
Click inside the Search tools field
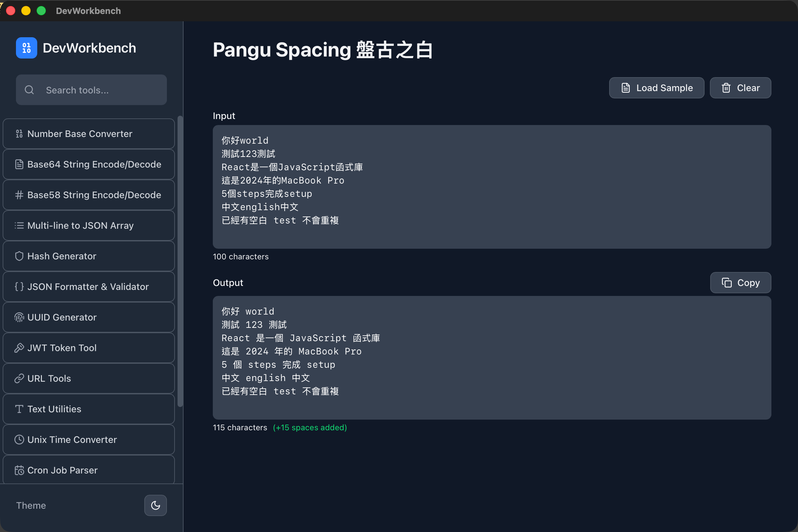[91, 90]
